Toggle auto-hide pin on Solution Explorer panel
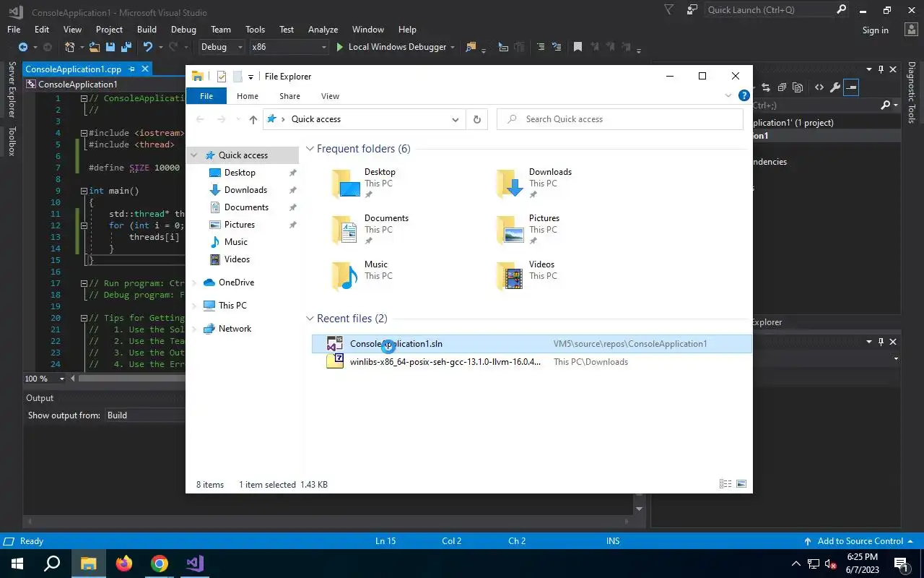The width and height of the screenshot is (924, 578). pos(881,69)
